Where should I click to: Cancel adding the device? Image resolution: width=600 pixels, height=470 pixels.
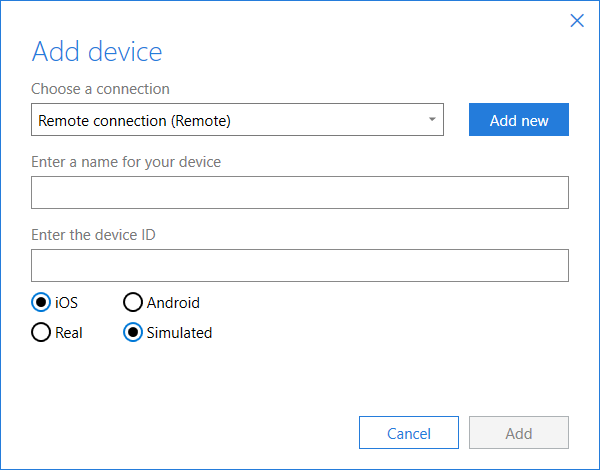[408, 433]
